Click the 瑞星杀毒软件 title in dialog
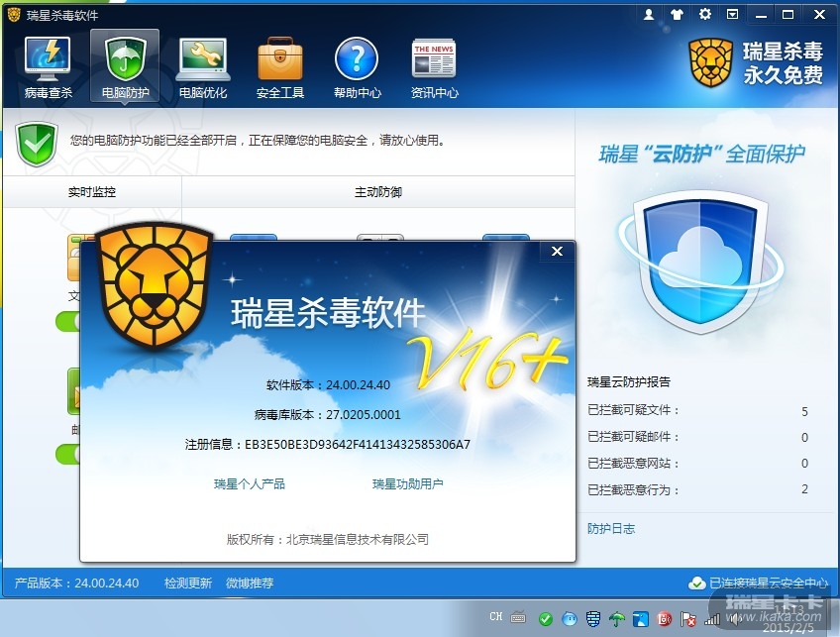 pyautogui.click(x=328, y=313)
